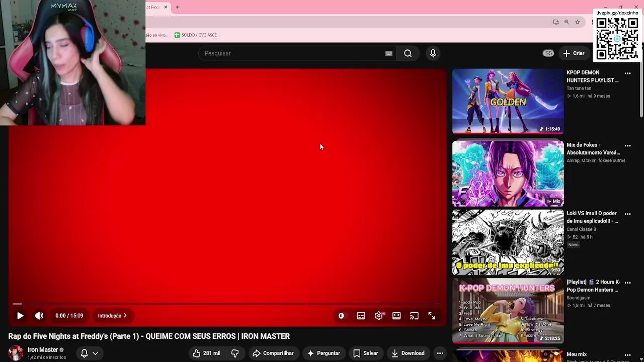644x362 pixels.
Task: Open the 2 Hours K-Pop Demon Hunters thumbnail
Action: [x=508, y=311]
